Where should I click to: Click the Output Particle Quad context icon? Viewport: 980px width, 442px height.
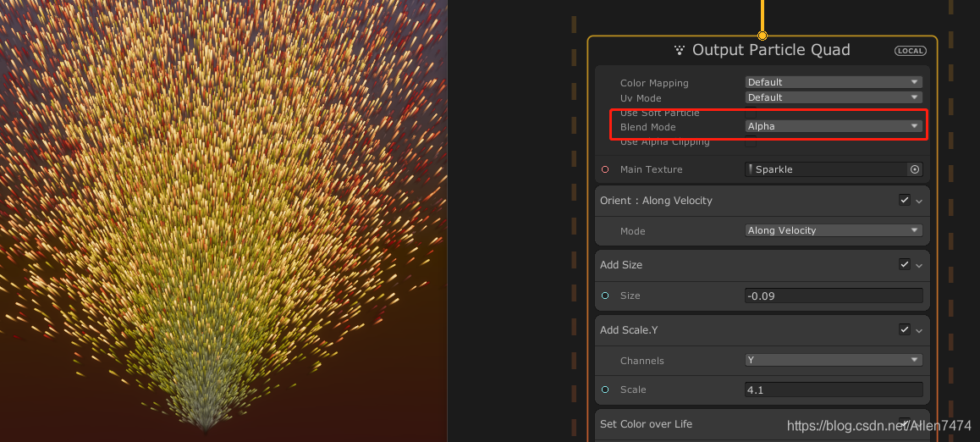coord(679,51)
